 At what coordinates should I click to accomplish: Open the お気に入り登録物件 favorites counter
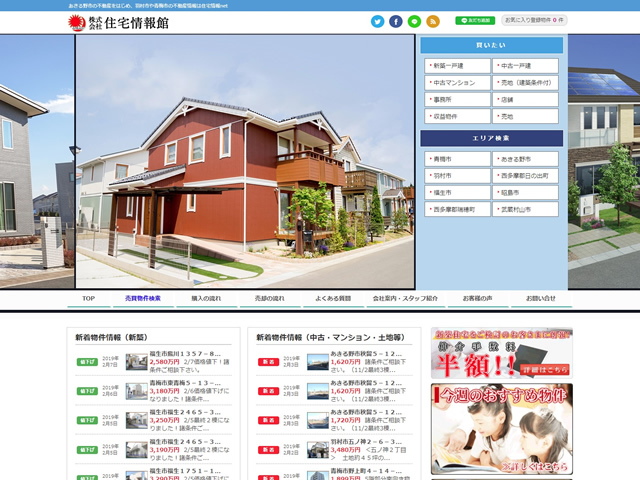tap(534, 20)
